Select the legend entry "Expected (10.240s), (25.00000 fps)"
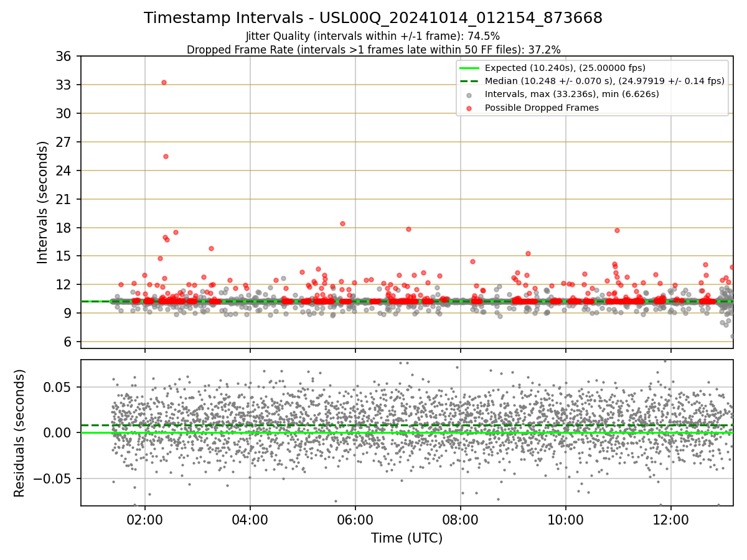The width and height of the screenshot is (747, 560). (565, 68)
